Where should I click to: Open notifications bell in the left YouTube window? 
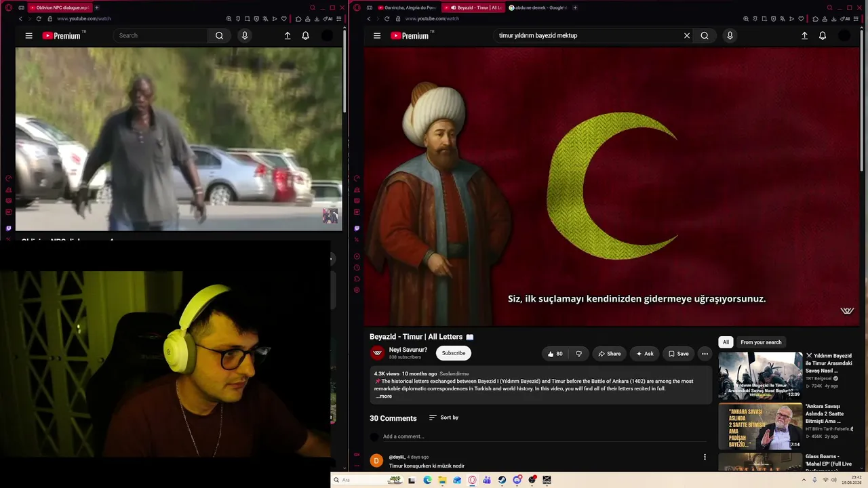306,36
